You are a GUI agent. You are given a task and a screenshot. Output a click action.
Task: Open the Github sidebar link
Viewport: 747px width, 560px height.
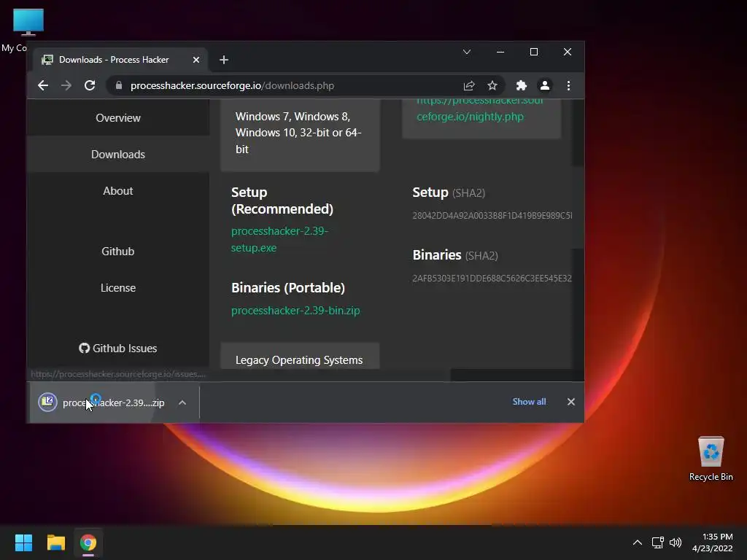pyautogui.click(x=118, y=252)
